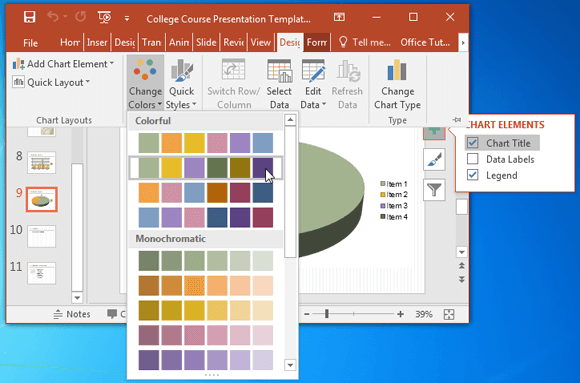Open the Review tab

click(233, 43)
